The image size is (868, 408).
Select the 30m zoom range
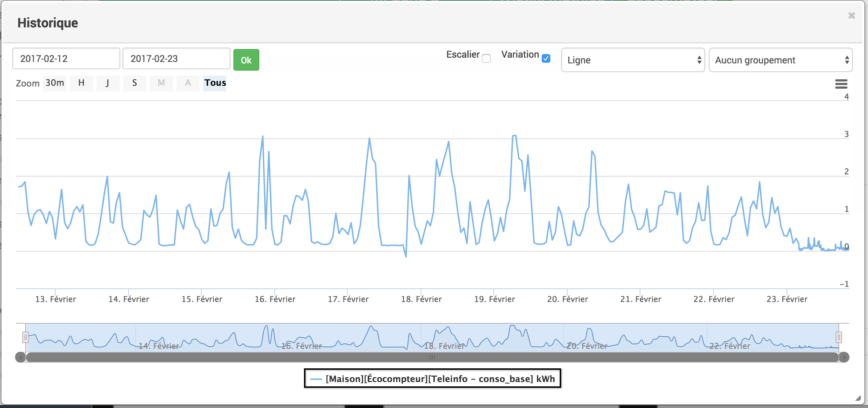pos(55,83)
